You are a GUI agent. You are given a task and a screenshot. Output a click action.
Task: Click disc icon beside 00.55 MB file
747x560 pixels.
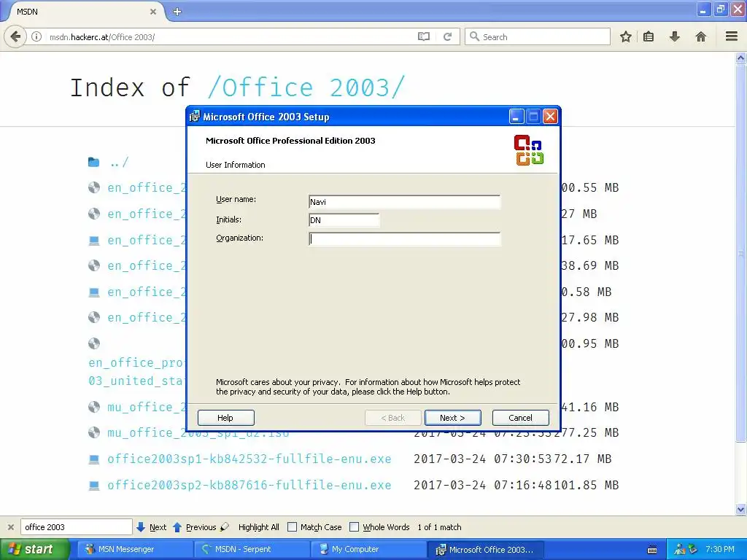tap(94, 187)
